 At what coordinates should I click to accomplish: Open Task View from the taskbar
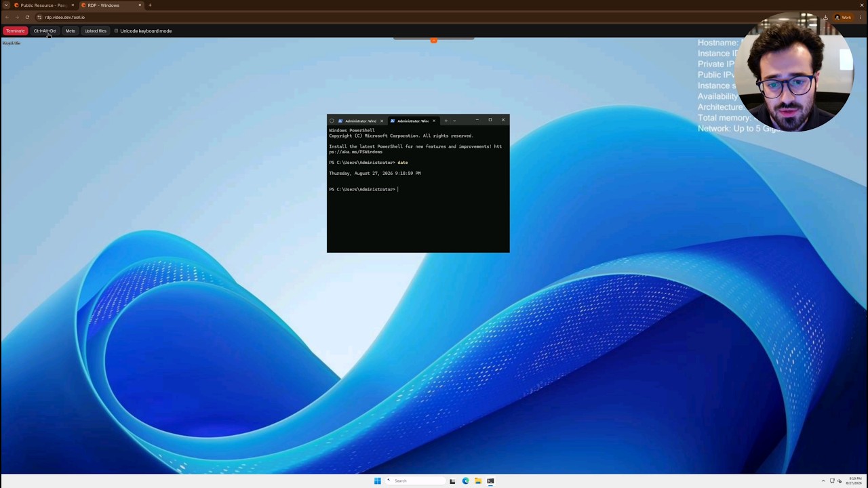coord(452,481)
